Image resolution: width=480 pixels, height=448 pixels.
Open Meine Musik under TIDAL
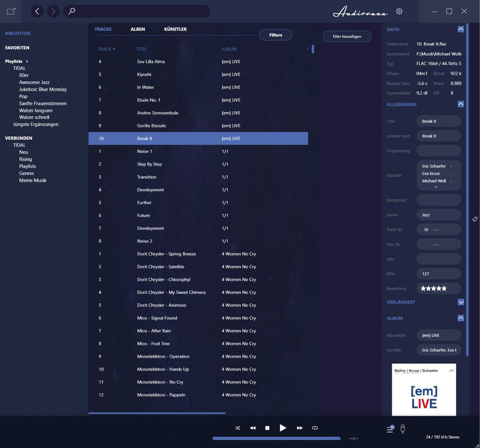[x=33, y=180]
